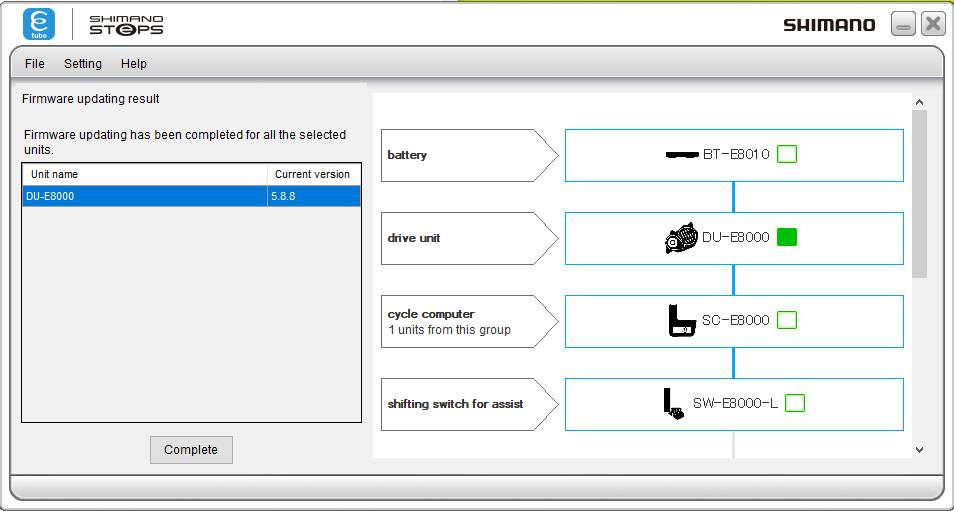Select the cycle computer category label

[468, 321]
